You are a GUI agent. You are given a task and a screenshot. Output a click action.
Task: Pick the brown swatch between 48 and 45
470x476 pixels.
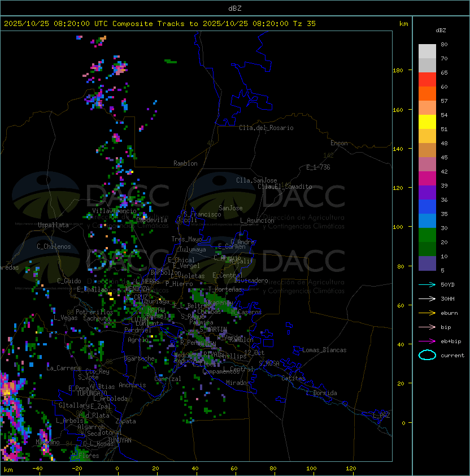click(427, 150)
